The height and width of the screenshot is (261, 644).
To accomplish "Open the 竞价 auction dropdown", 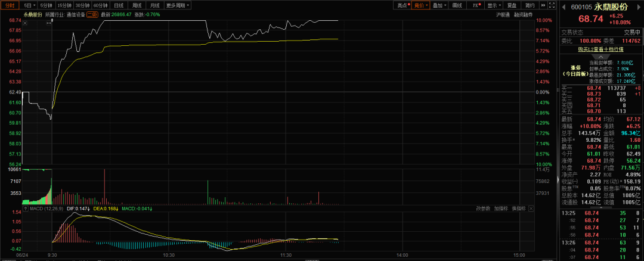I will (420, 5).
